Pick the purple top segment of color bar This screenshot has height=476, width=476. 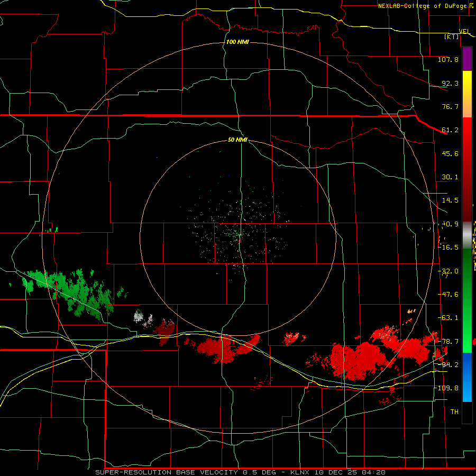point(467,59)
